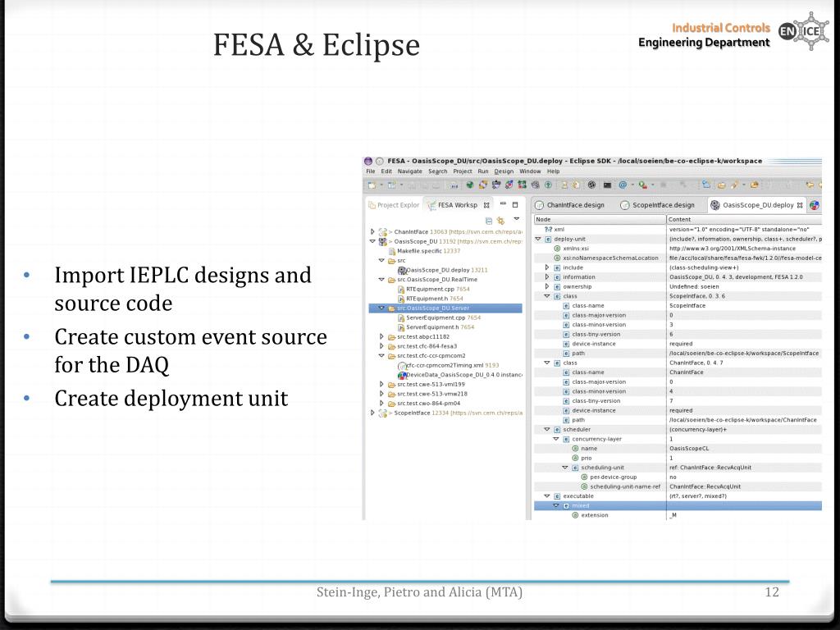
Task: Collapse the src.OasisScope_DU.RealTime folder
Action: [381, 280]
